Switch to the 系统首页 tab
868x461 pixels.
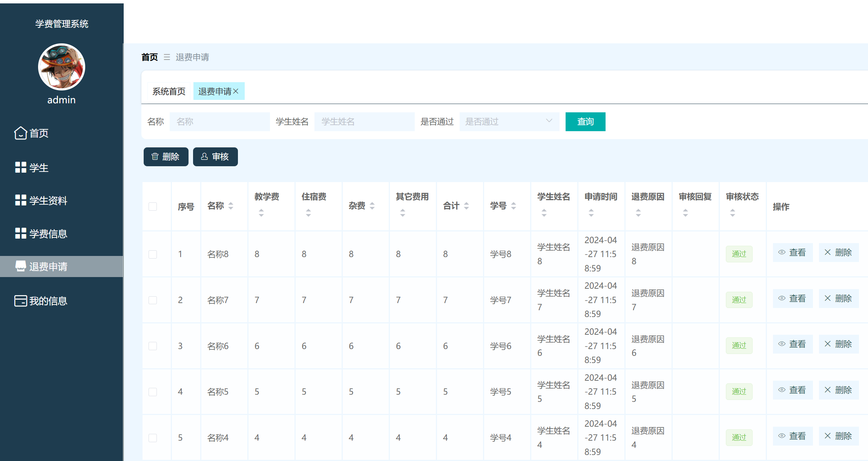169,91
